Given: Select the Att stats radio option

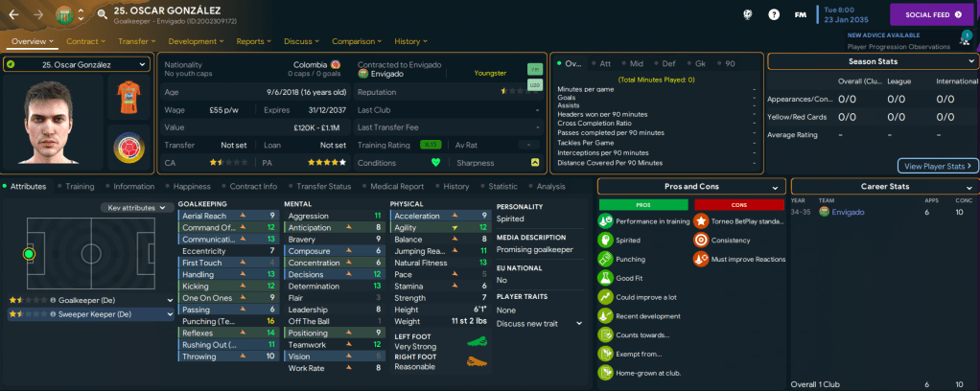Looking at the screenshot, I should coord(599,63).
